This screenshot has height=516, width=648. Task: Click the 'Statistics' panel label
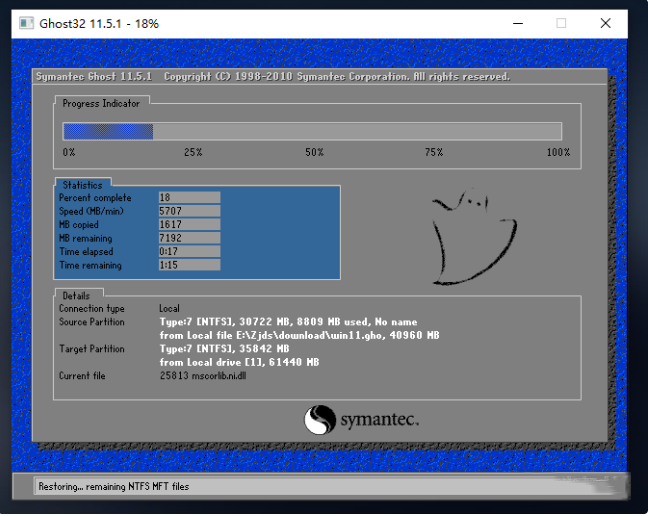pos(82,185)
